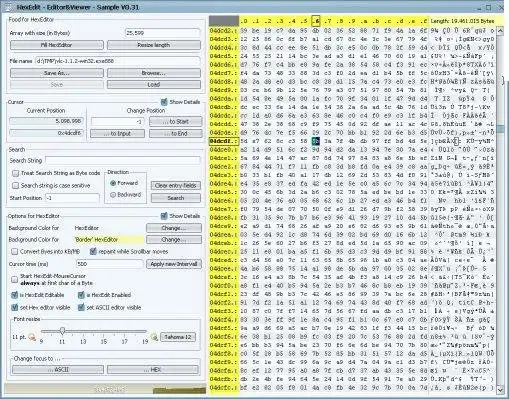The image size is (509, 399).
Task: Click Clear entry fields
Action: coord(176,185)
